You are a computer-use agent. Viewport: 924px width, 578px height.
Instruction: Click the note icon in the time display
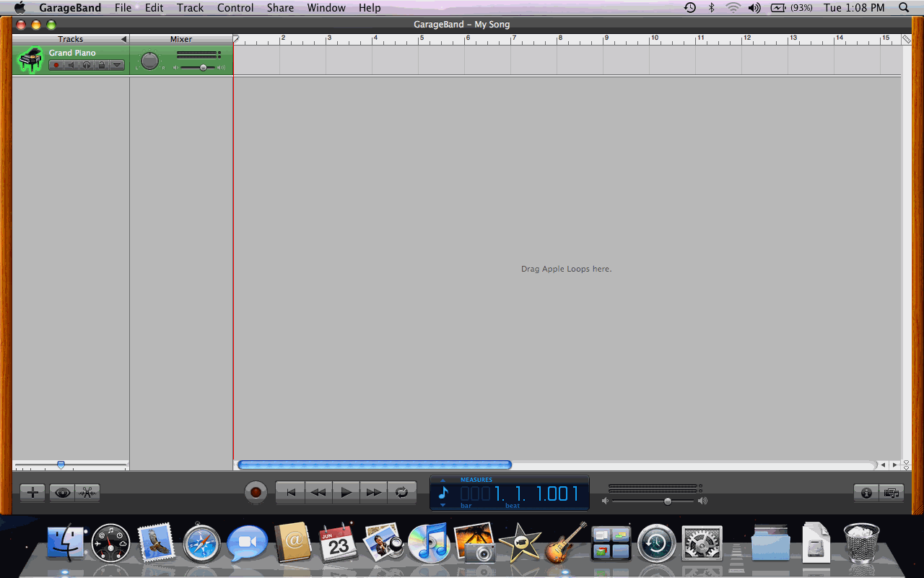pyautogui.click(x=443, y=493)
